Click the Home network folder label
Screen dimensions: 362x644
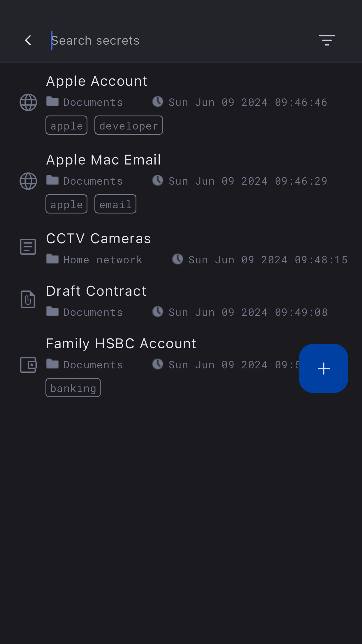pyautogui.click(x=103, y=260)
